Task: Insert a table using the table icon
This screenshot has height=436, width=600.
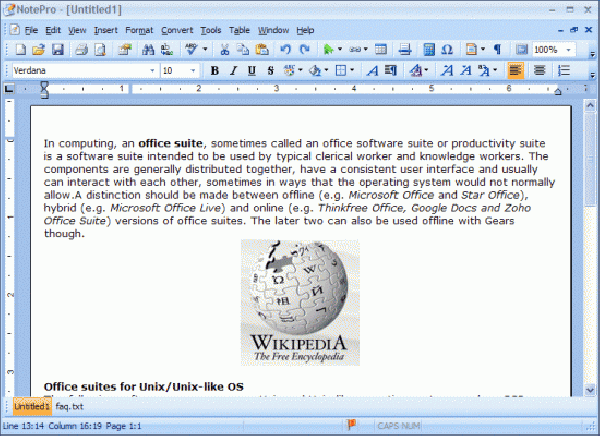Action: click(x=381, y=49)
